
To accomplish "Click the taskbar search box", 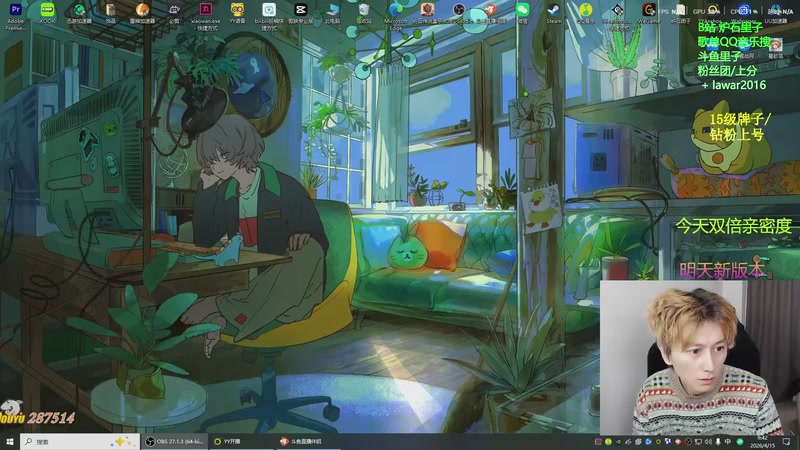I will click(80, 441).
